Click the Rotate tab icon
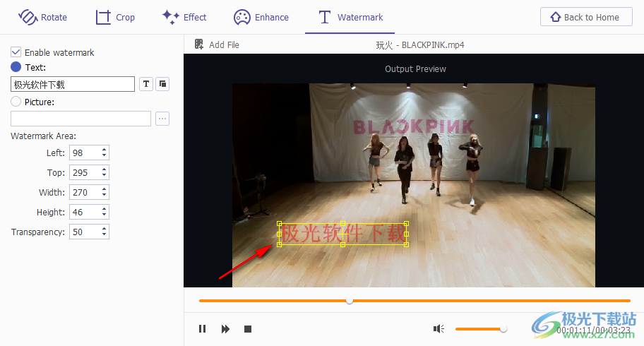This screenshot has width=644, height=346. click(28, 17)
